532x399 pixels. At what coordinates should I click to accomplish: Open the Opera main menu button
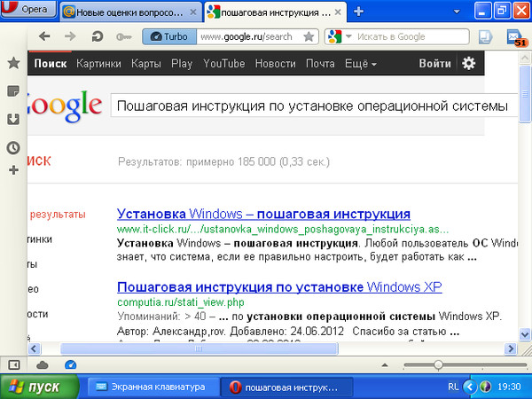28,9
